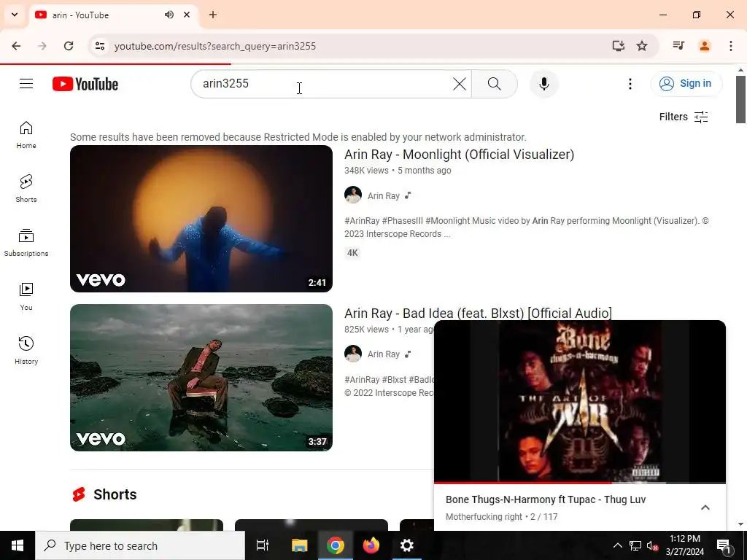Close the arin - YouTube tab

tap(187, 15)
